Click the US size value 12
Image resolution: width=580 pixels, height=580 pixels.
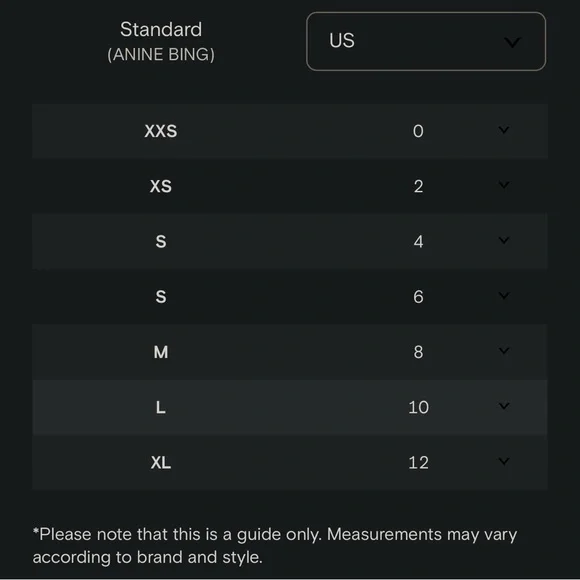click(x=418, y=462)
